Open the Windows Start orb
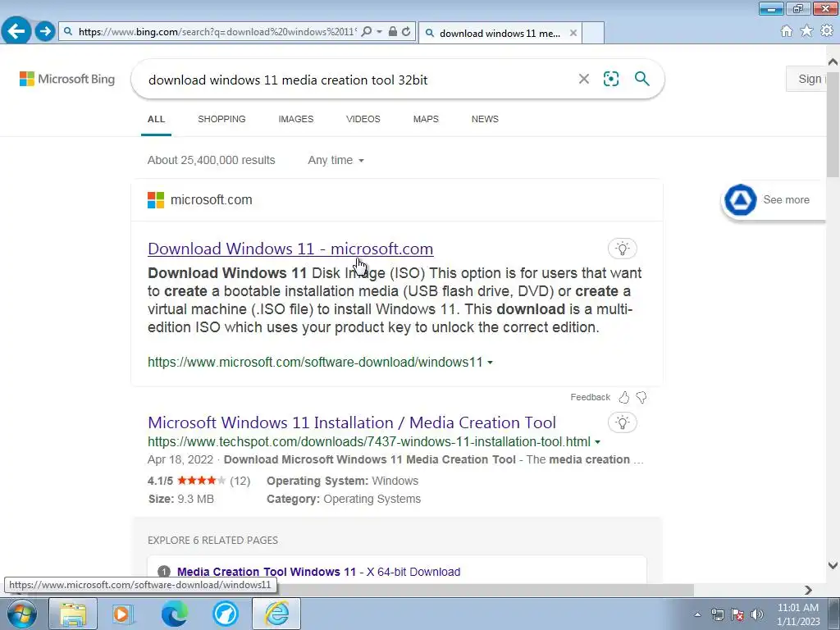Image resolution: width=840 pixels, height=630 pixels. 22,614
